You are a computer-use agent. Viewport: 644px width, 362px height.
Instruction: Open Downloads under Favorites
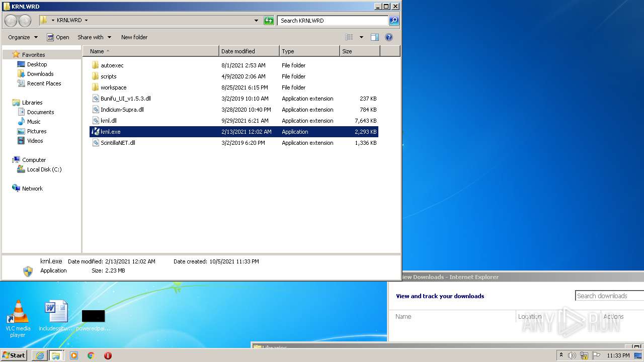coord(40,74)
